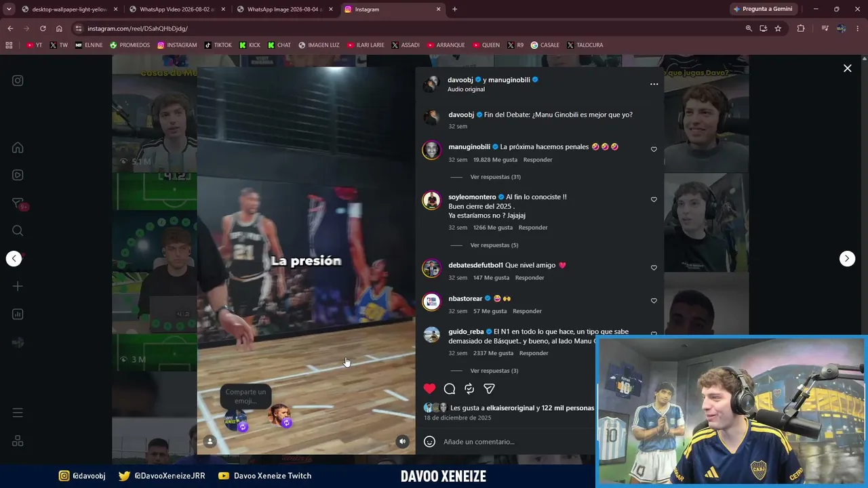Open Instagram direct messages icon

coord(18,203)
